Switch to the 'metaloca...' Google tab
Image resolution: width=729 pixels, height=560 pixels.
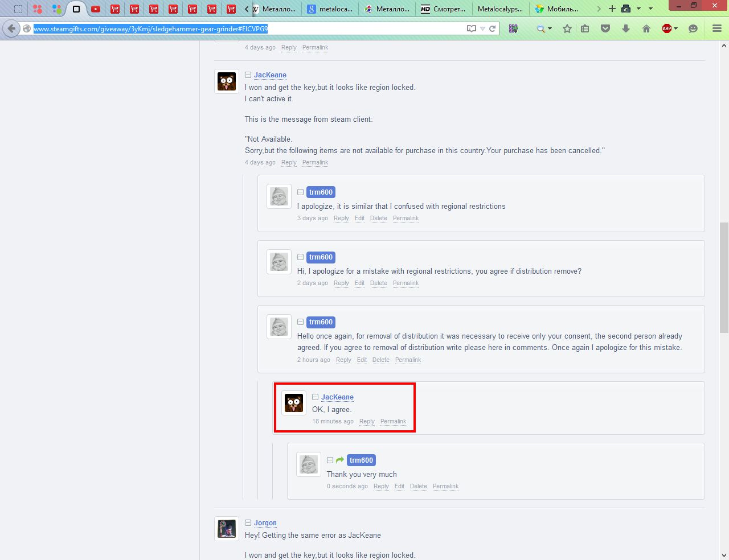pos(329,9)
